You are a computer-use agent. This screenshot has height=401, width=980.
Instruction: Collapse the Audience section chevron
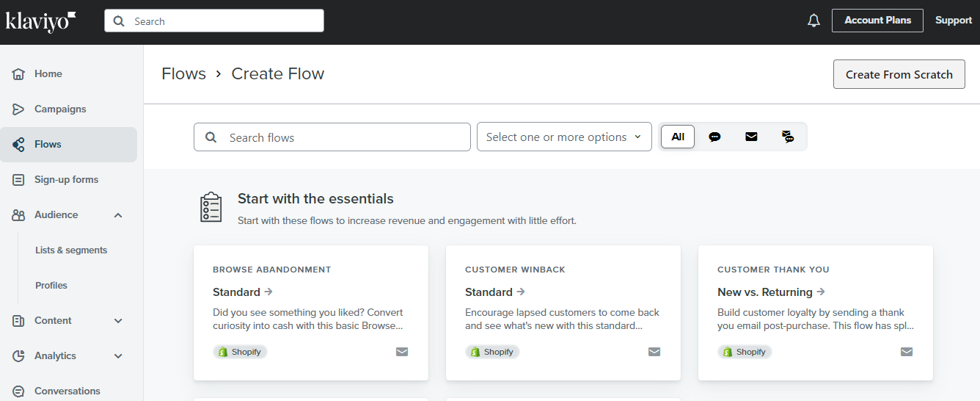[x=118, y=215]
